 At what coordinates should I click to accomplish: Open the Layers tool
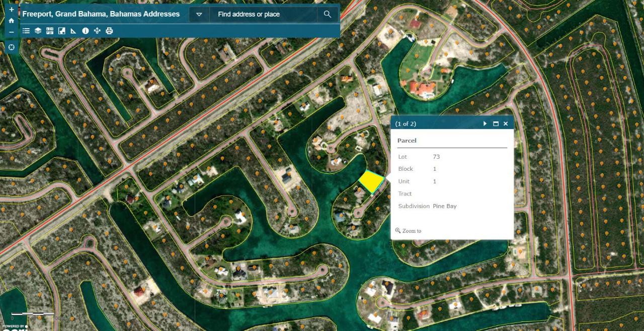[38, 31]
